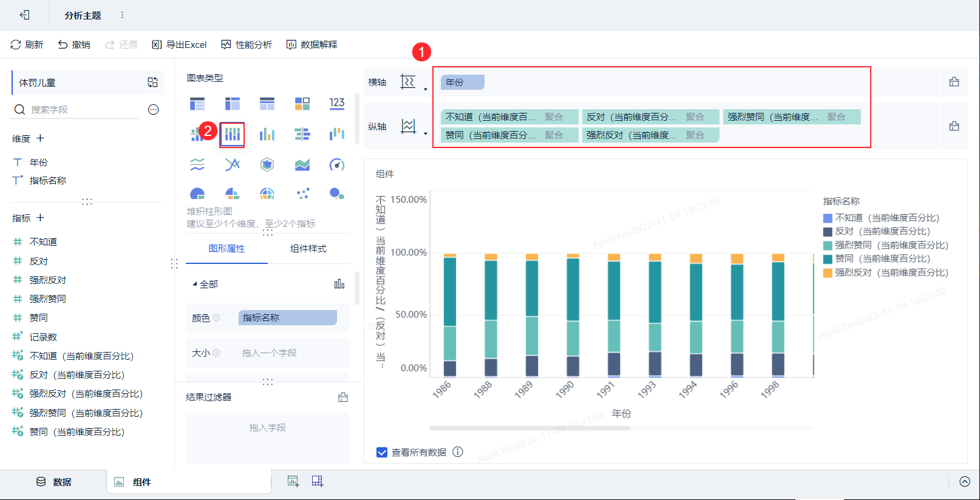The height and width of the screenshot is (500, 980).
Task: Open the 赞同 (当前维度百分比) pill dropdown on 纵轴
Action: (x=509, y=135)
